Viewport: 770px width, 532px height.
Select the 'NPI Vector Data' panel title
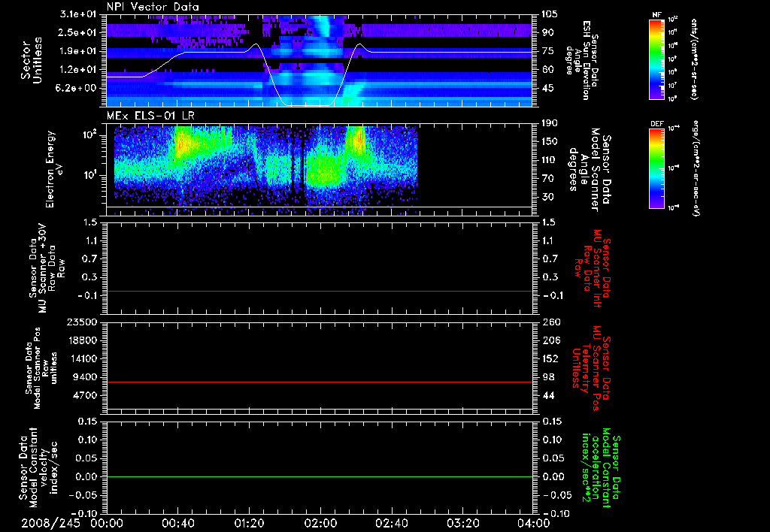click(x=153, y=7)
